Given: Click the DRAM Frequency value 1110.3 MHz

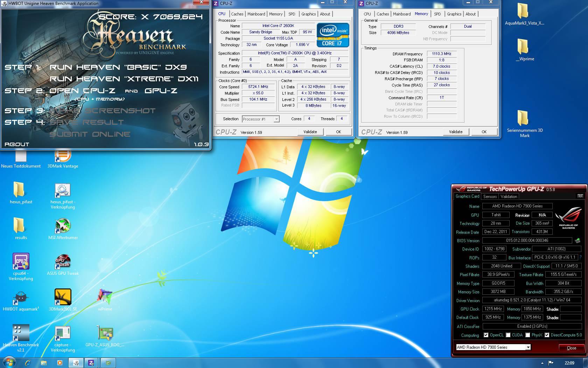Looking at the screenshot, I should 441,54.
